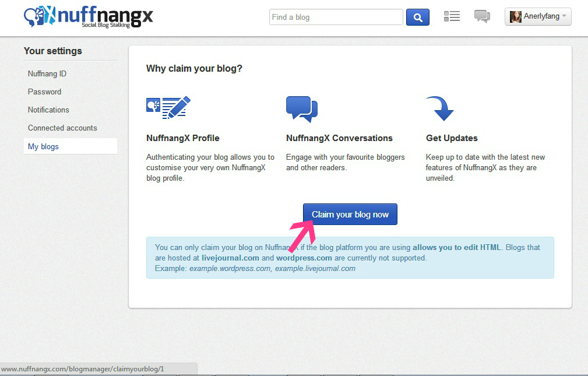Focus the Find a blog search field
This screenshot has height=376, width=588.
[x=336, y=17]
